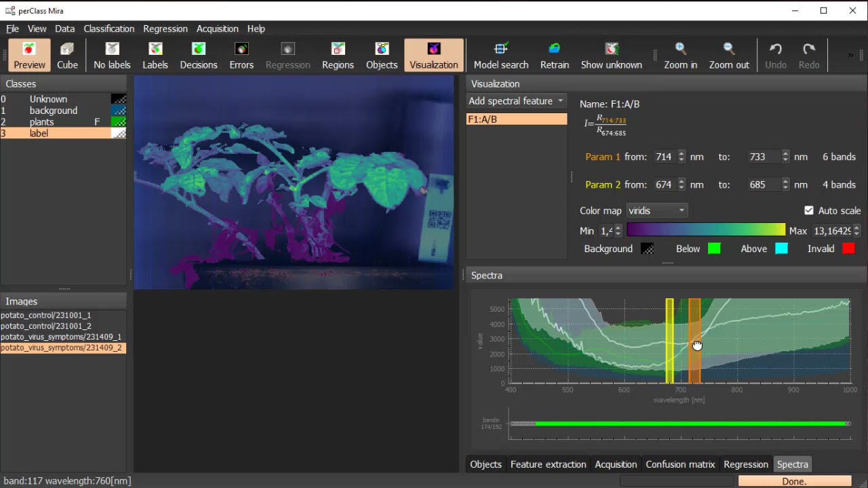Open the viridis Color map dropdown
The image size is (868, 488).
click(x=656, y=211)
